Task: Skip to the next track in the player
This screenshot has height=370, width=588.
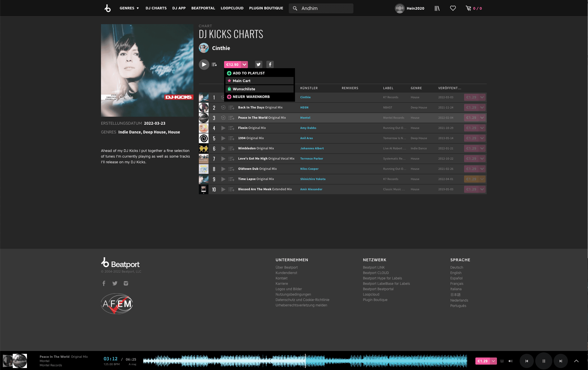Action: [x=561, y=361]
